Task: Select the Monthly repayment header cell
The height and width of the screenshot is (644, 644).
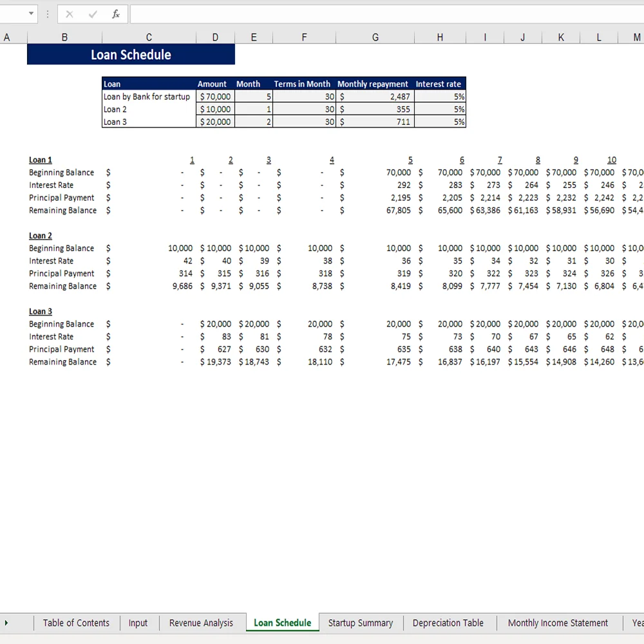Action: point(373,84)
